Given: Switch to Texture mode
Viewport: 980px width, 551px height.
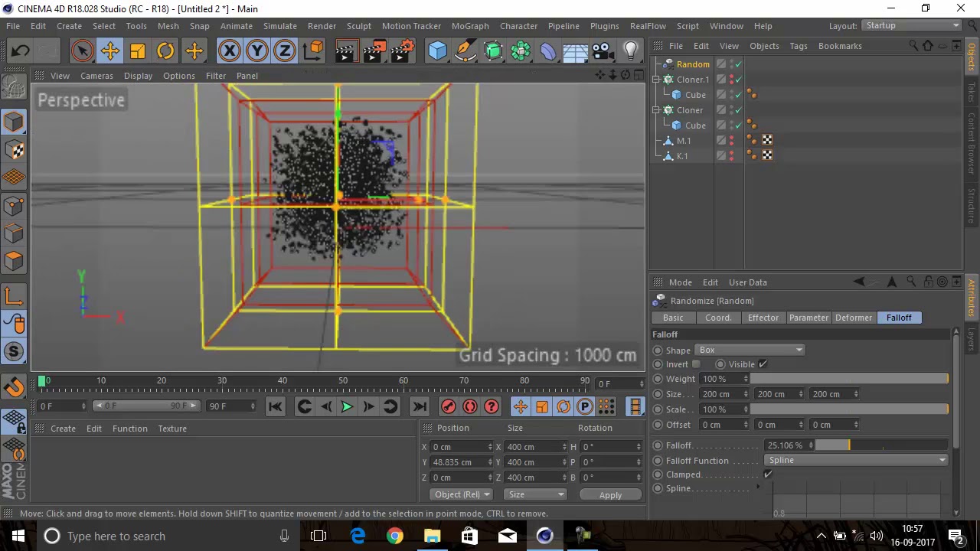Looking at the screenshot, I should coord(14,149).
